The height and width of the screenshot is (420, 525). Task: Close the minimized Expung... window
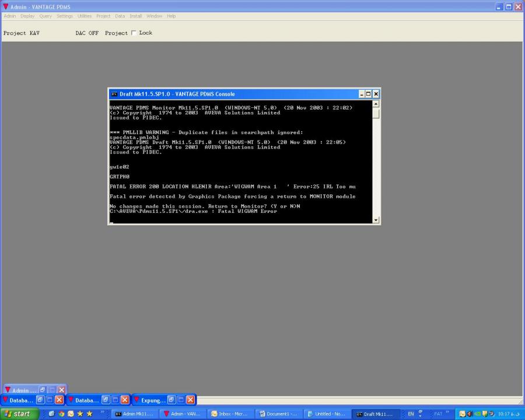(x=191, y=400)
